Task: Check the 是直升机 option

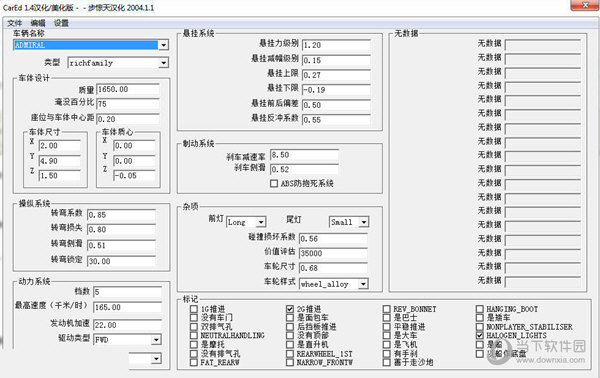Action: (290, 345)
